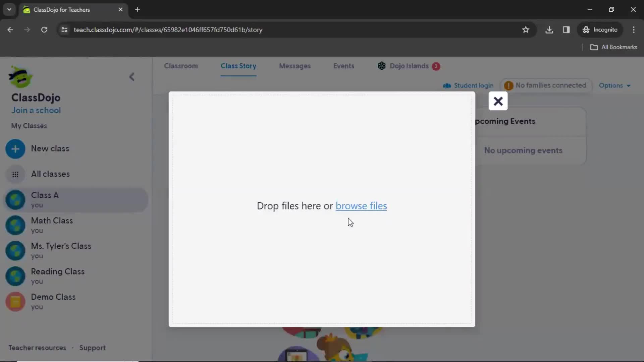Open Teacher resources link
This screenshot has height=362, width=644.
[37, 347]
